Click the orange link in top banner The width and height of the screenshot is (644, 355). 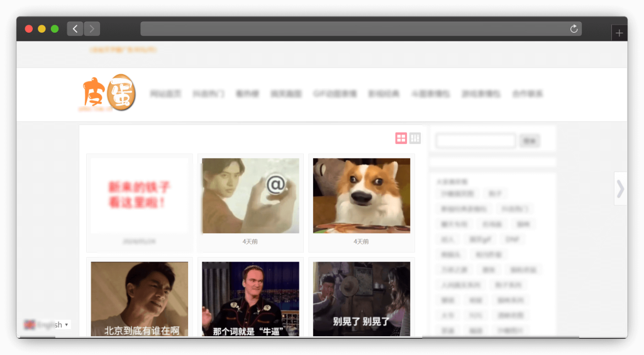coord(123,50)
